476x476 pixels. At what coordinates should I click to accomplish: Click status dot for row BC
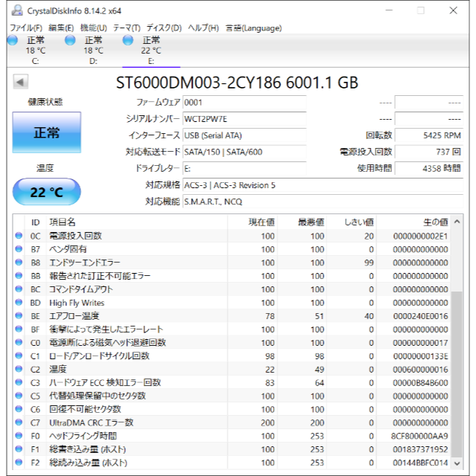[x=19, y=289]
